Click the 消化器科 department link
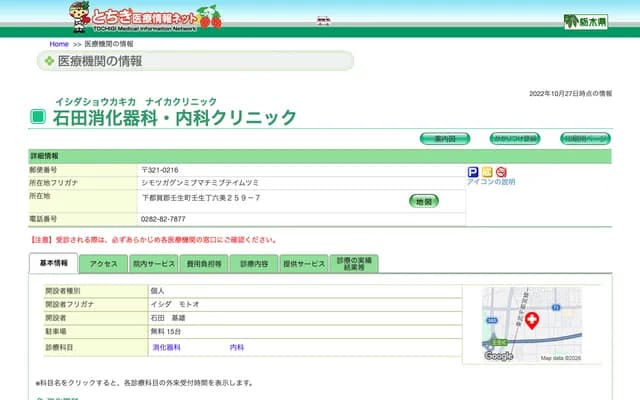This screenshot has width=640, height=400. pyautogui.click(x=166, y=347)
